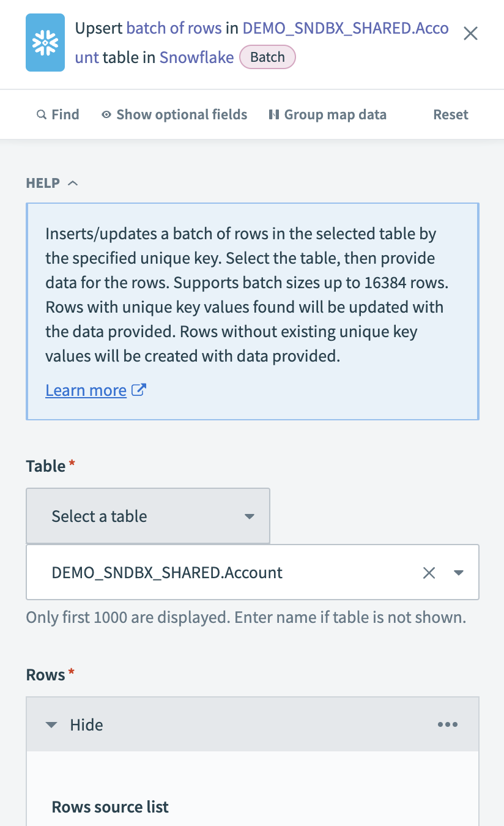
Task: Click the Hide chevron in Rows header
Action: click(51, 724)
